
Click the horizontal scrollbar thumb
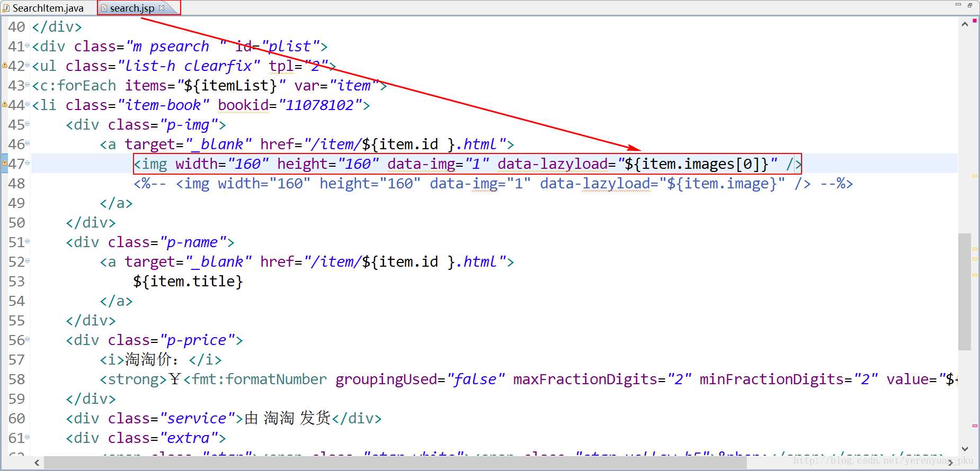395,463
